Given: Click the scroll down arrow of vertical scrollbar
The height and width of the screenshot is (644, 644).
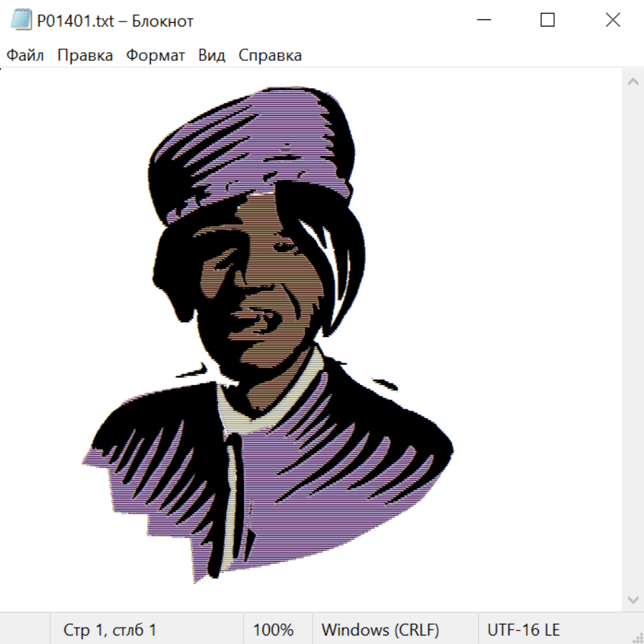Looking at the screenshot, I should (x=633, y=599).
